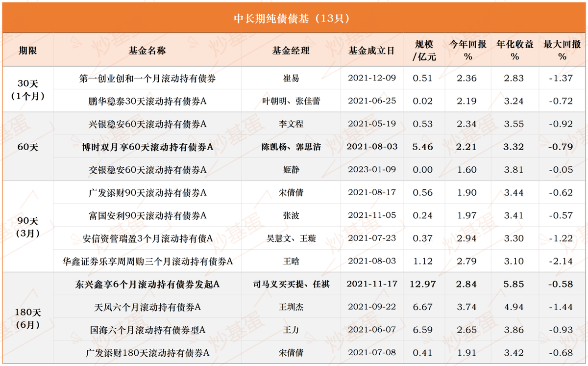Click fund 富国安利90天滚动持有债券A
588x366 pixels.
[x=147, y=215]
